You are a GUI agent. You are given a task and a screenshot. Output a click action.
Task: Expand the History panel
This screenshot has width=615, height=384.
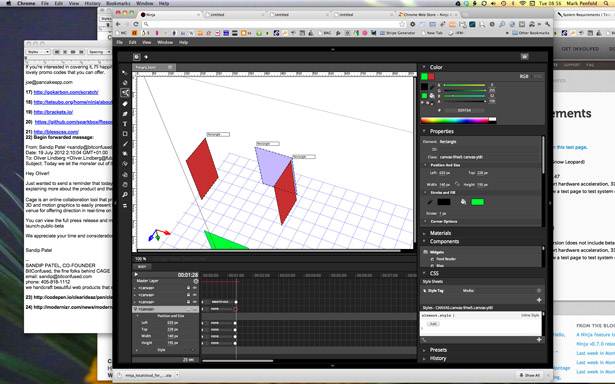click(x=424, y=358)
